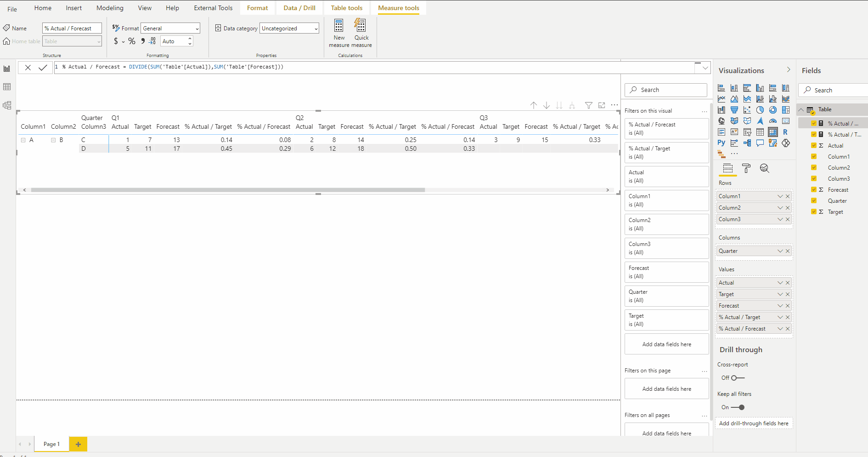Open the Modeling ribbon tab
Screen dimensions: 868x457
[110, 8]
